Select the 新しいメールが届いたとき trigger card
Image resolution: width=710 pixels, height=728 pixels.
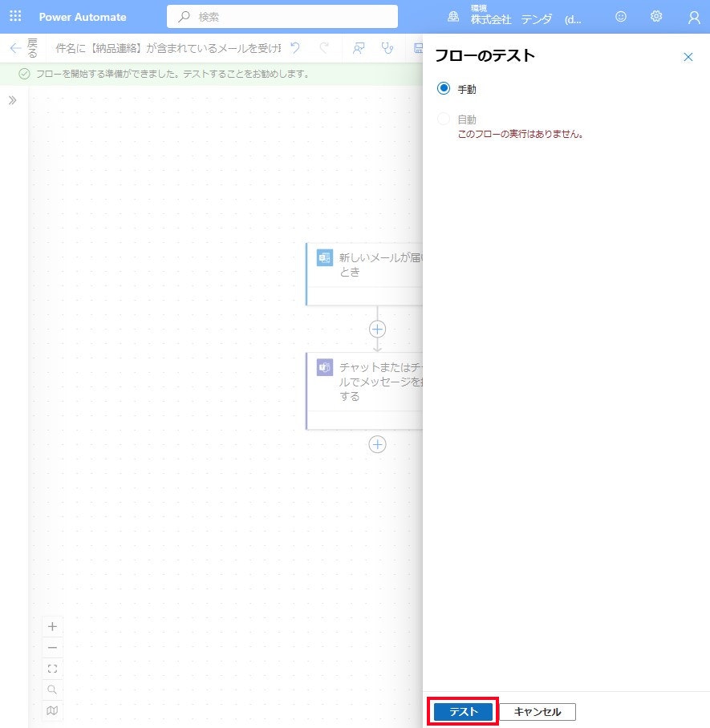pos(364,274)
